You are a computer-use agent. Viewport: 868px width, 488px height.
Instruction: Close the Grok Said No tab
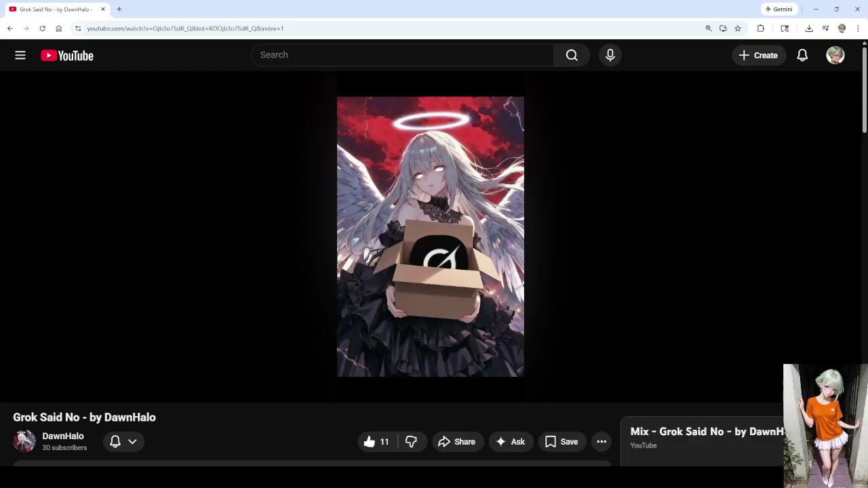tap(103, 9)
